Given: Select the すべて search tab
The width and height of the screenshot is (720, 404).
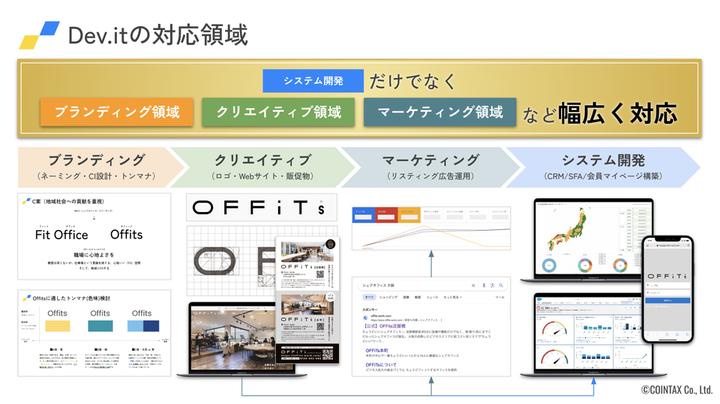Looking at the screenshot, I should click(369, 297).
